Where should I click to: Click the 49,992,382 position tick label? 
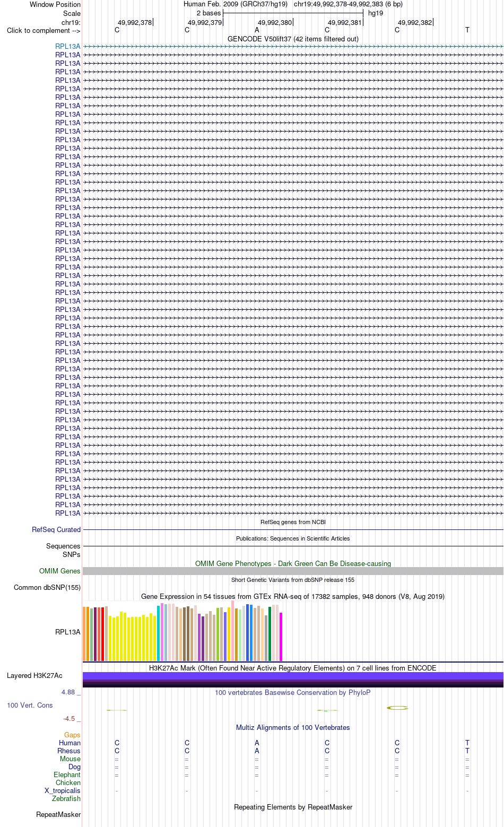[415, 23]
